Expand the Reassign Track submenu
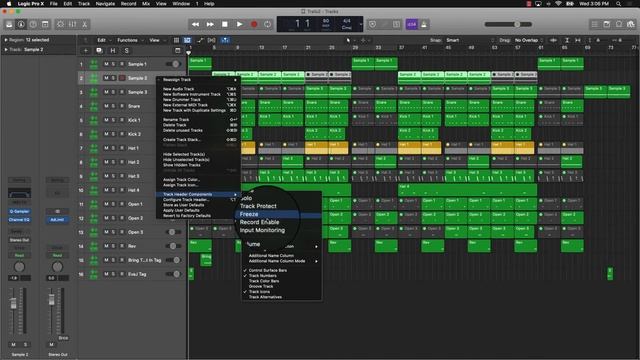The image size is (640, 360). coord(198,80)
